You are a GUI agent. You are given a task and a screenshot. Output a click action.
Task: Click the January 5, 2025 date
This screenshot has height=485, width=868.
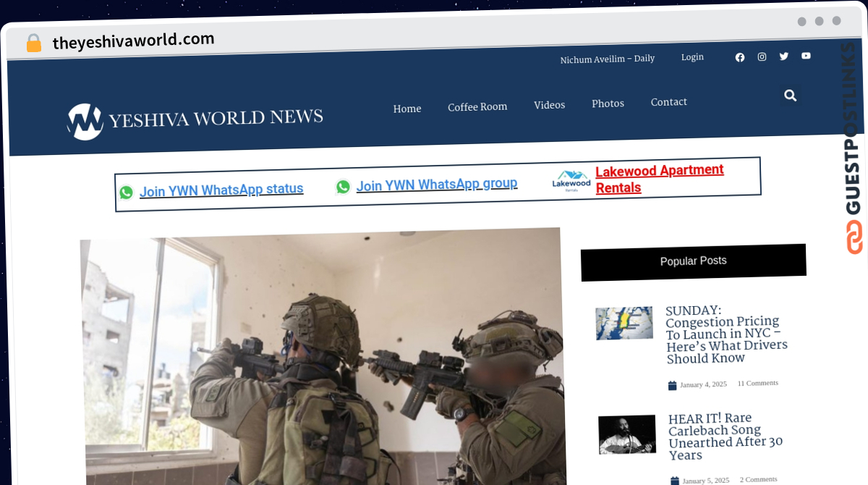tap(706, 480)
